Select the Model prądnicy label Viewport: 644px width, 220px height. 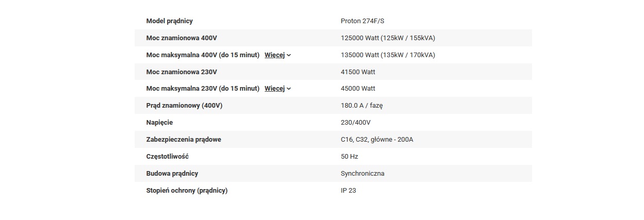coord(169,21)
